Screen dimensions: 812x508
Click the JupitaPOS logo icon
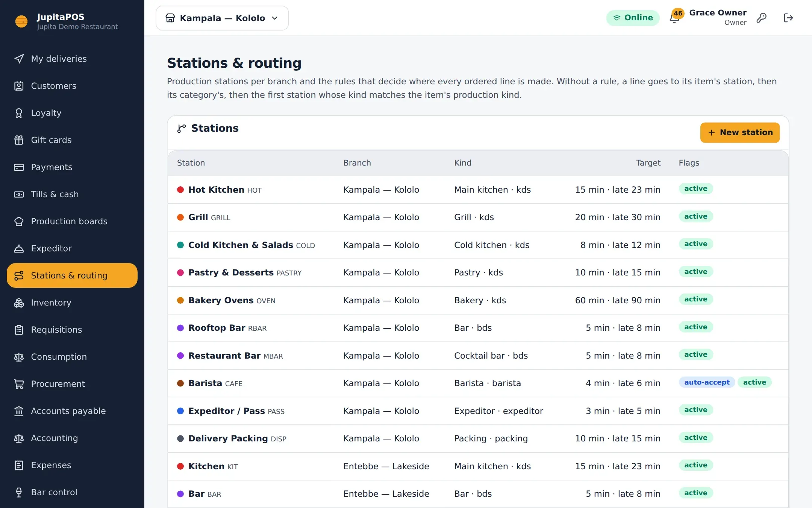click(x=21, y=21)
